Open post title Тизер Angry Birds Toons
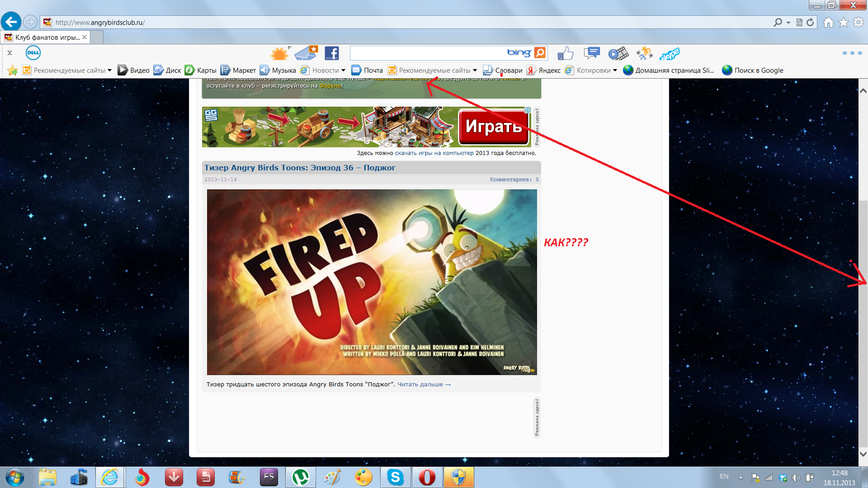Screen dimensions: 868x488 click(x=300, y=168)
